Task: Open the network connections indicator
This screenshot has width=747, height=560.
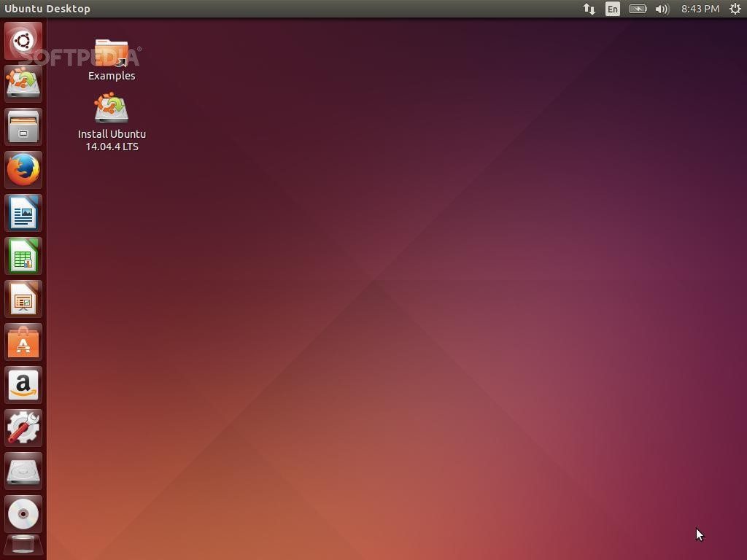Action: (x=589, y=9)
